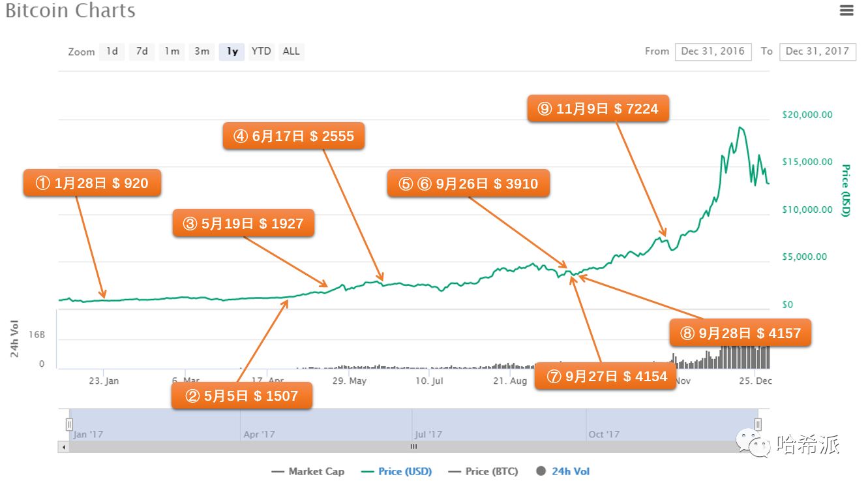Select the 1y zoom range
The height and width of the screenshot is (483, 868).
232,52
